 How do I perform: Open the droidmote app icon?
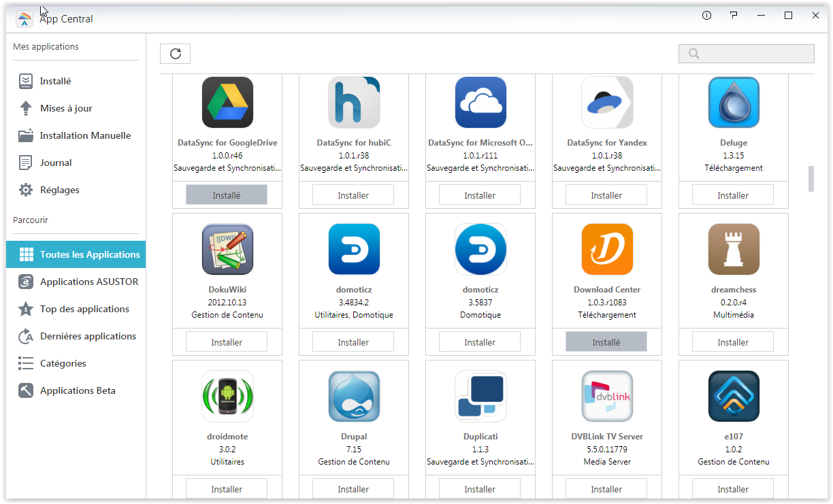pos(227,397)
